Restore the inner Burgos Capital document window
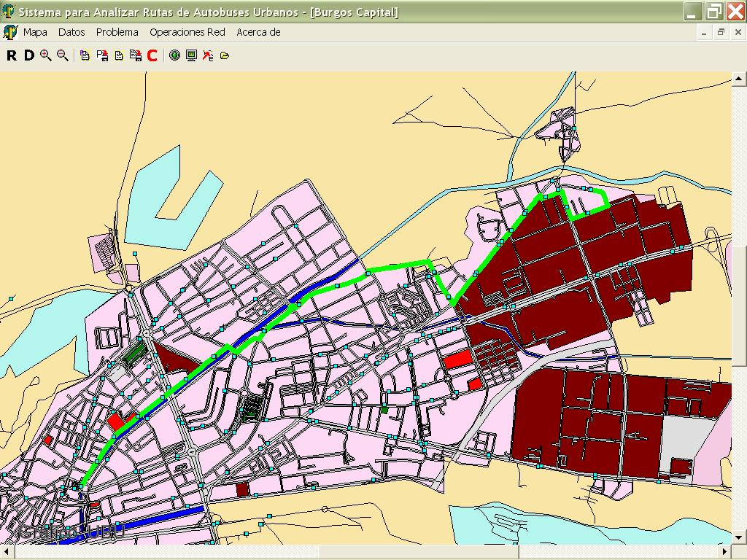The image size is (747, 560). (721, 32)
